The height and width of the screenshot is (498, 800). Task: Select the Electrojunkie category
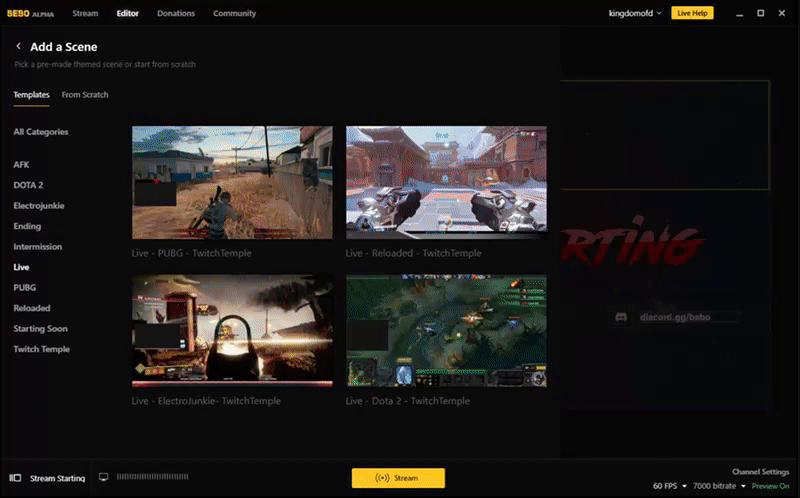[x=39, y=206]
